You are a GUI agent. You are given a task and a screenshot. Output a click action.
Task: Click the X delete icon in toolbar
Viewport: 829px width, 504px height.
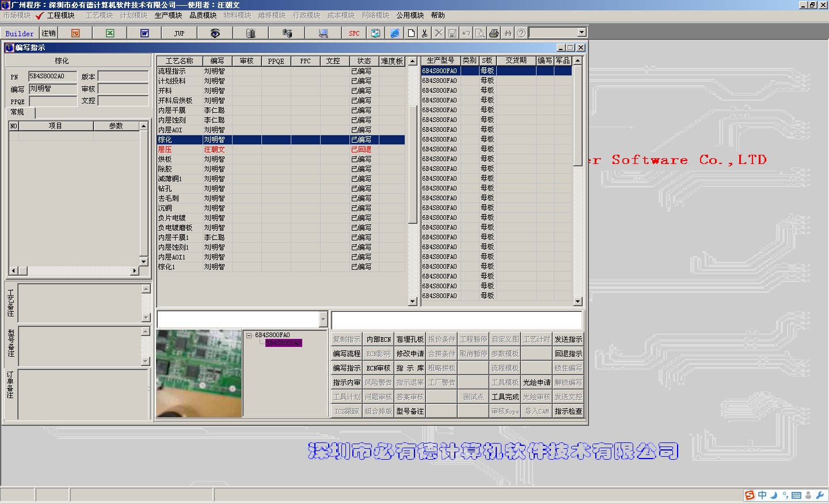pyautogui.click(x=439, y=33)
